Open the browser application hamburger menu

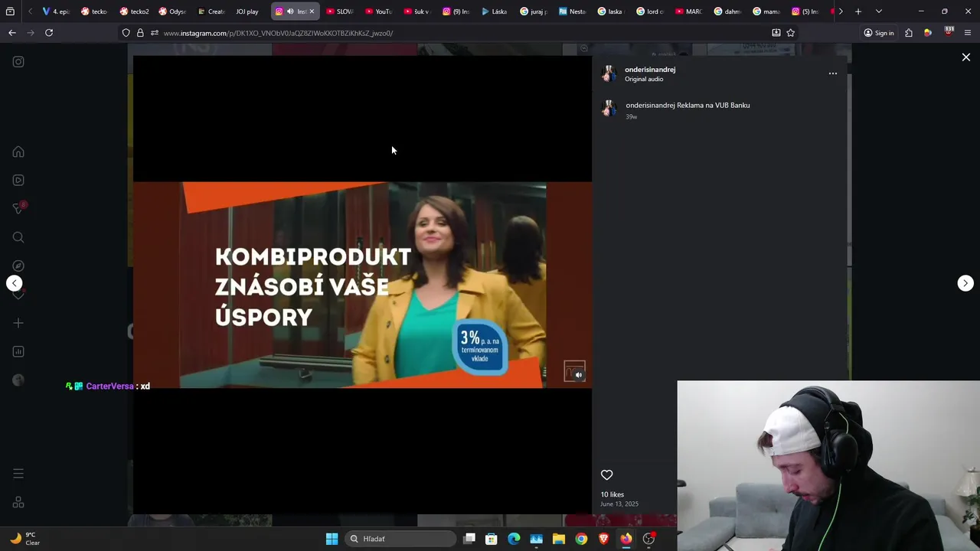point(968,33)
